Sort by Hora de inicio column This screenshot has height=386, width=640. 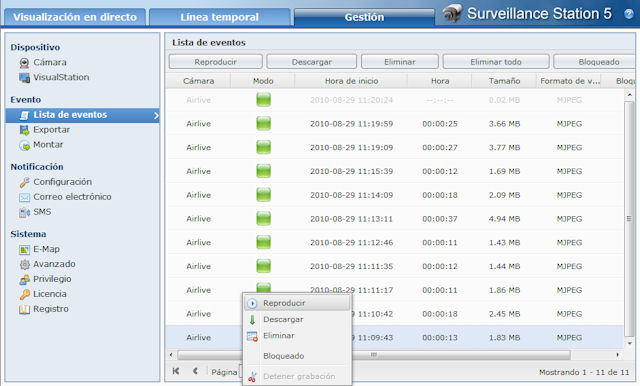pos(351,81)
